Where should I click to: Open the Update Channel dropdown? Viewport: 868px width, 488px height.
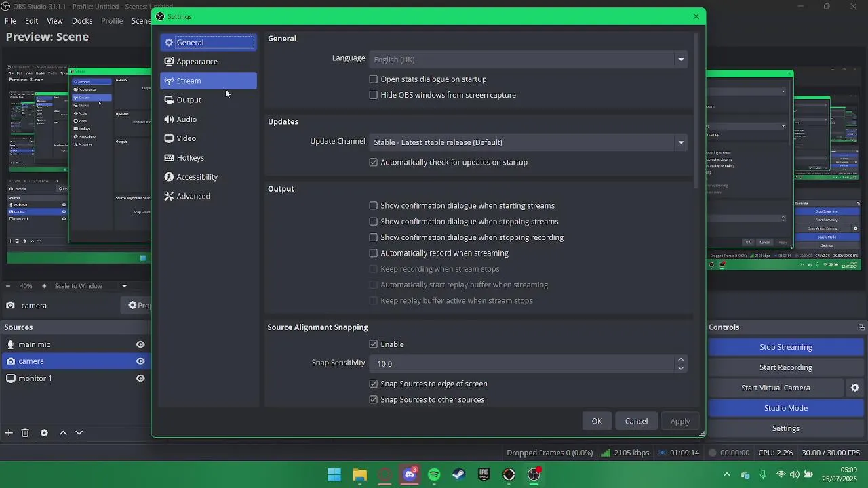pyautogui.click(x=528, y=142)
